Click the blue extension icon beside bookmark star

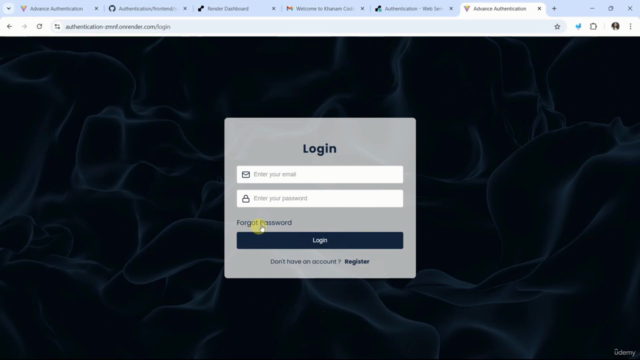point(578,27)
